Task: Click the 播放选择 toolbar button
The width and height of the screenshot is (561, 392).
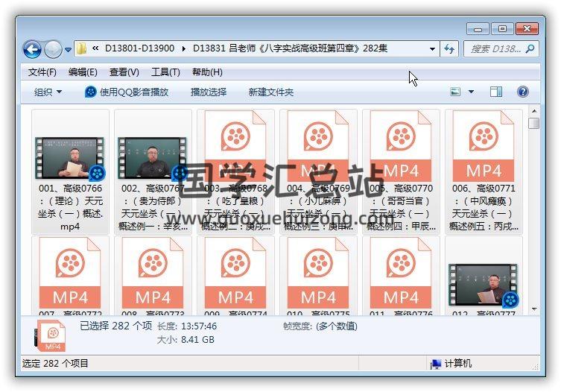Action: coord(208,92)
